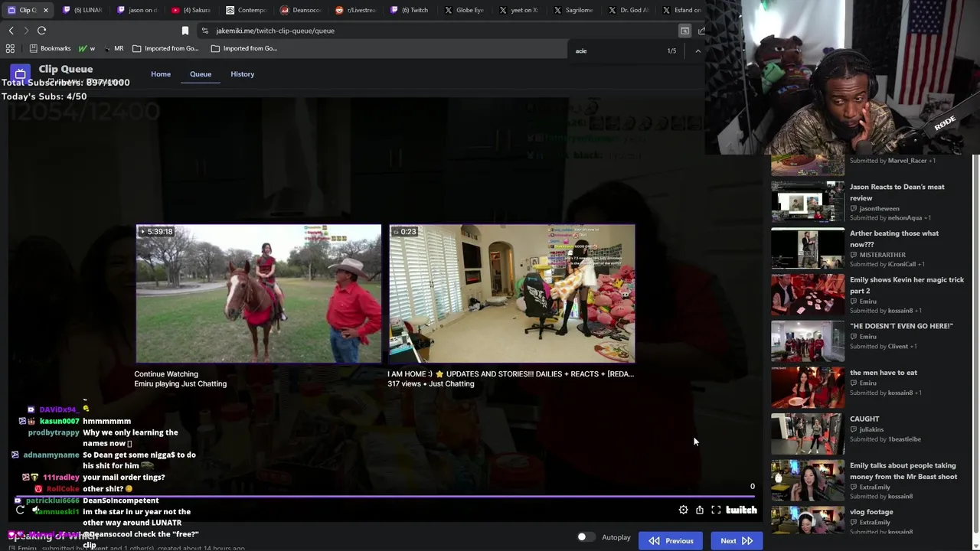Viewport: 980px width, 551px height.
Task: Replay the clip with the replay icon
Action: pyautogui.click(x=20, y=510)
